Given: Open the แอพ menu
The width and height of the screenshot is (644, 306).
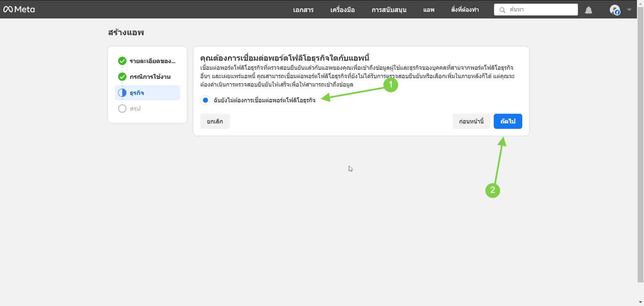Looking at the screenshot, I should (429, 10).
